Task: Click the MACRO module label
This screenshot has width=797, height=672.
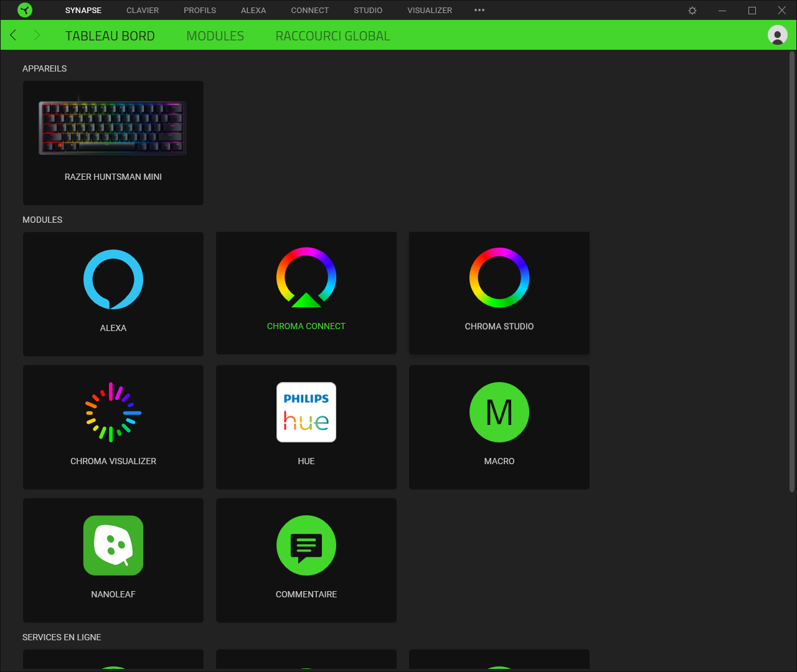Action: 499,461
